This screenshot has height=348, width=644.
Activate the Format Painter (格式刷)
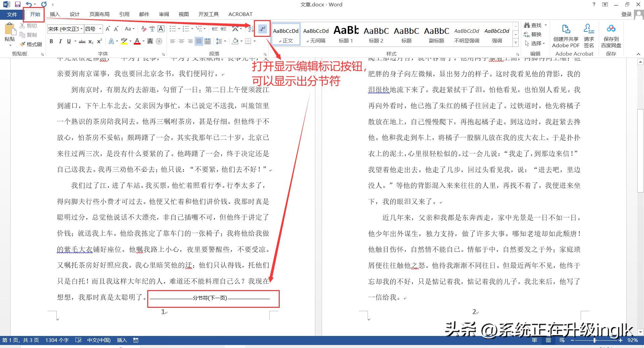click(31, 44)
